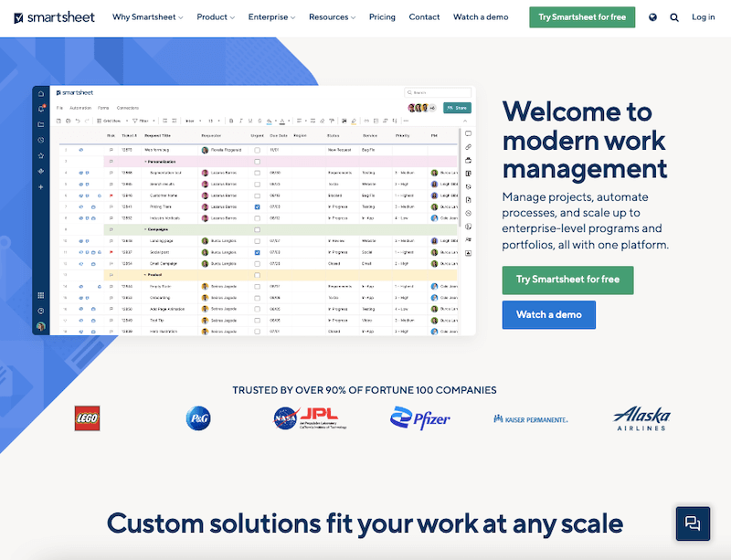The image size is (731, 560).
Task: Uncheck Urgent box on Social post row
Action: coord(257,252)
